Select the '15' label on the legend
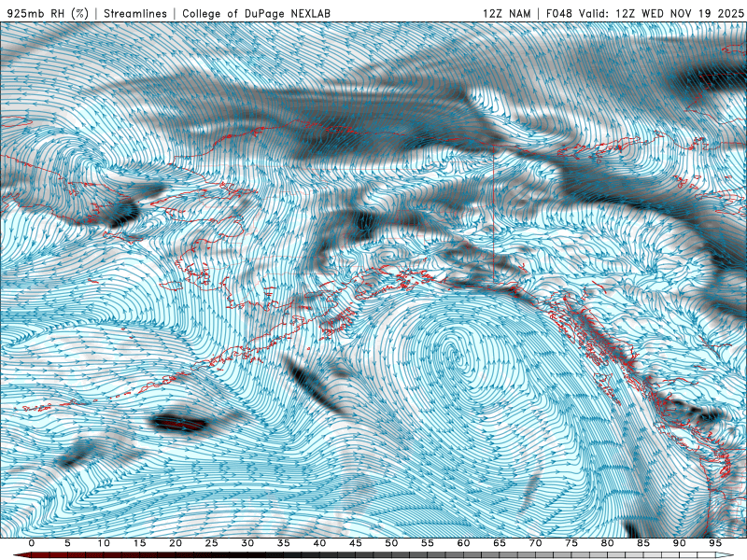 [139, 543]
